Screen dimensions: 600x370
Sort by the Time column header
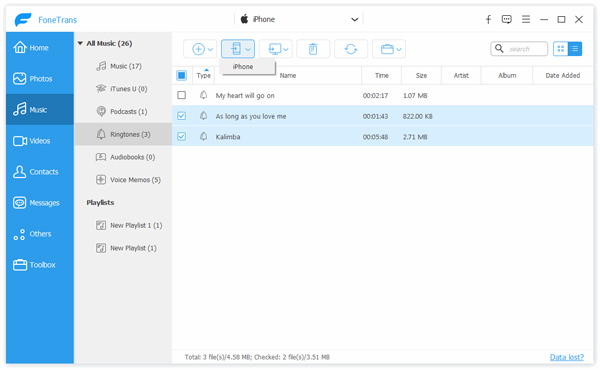click(x=382, y=75)
